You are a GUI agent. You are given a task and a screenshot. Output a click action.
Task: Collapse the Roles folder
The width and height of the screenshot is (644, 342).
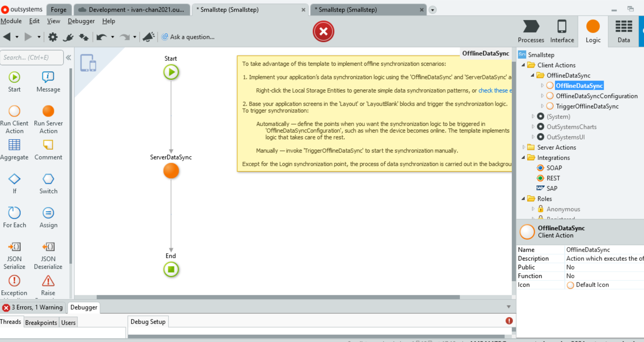tap(523, 199)
